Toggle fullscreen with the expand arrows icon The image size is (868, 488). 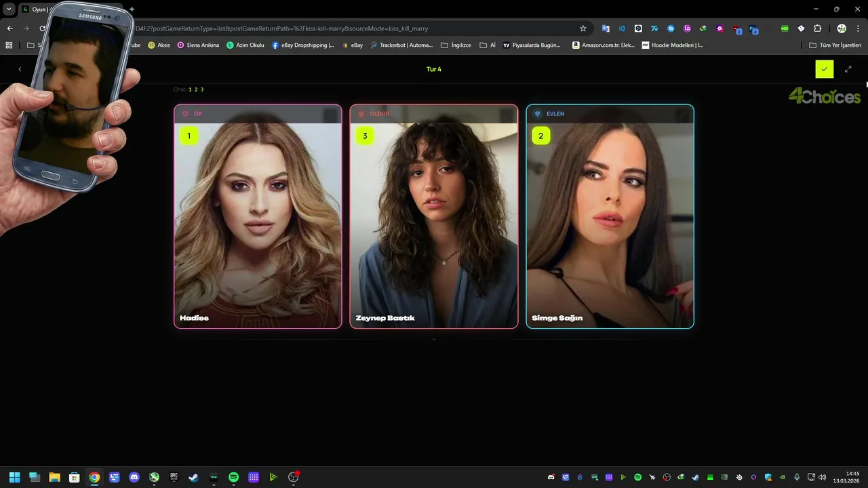coord(848,69)
